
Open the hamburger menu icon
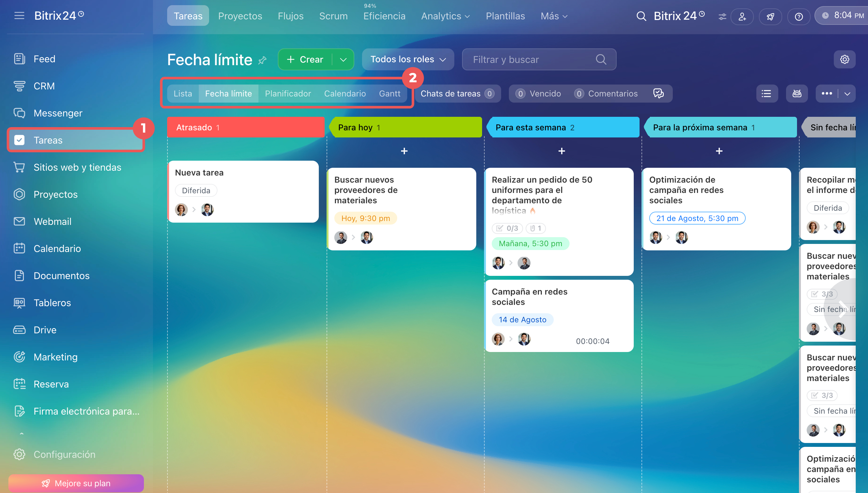19,15
